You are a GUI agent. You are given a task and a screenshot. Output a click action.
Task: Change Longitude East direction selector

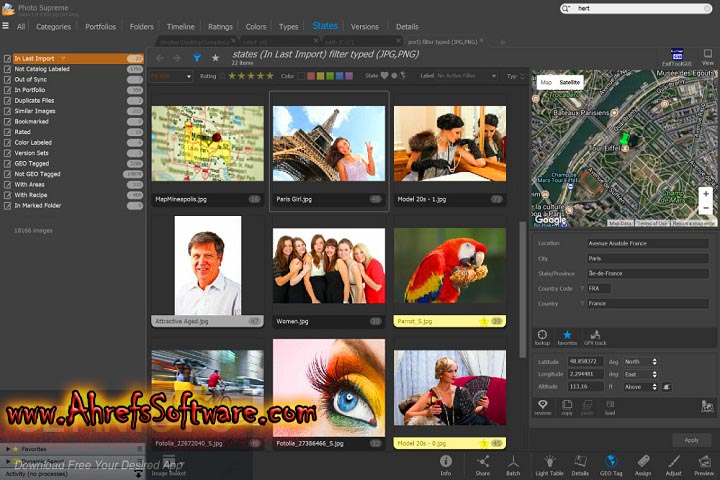(x=641, y=374)
